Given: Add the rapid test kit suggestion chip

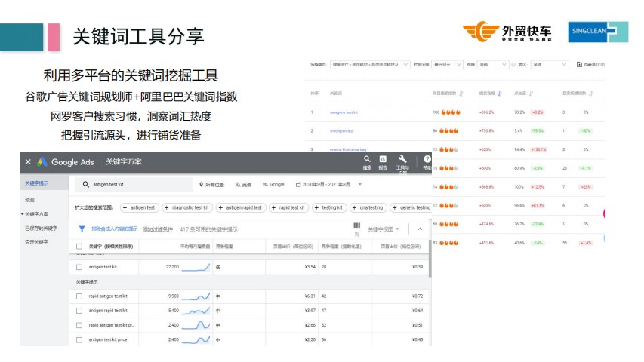Looking at the screenshot, I should coord(288,207).
